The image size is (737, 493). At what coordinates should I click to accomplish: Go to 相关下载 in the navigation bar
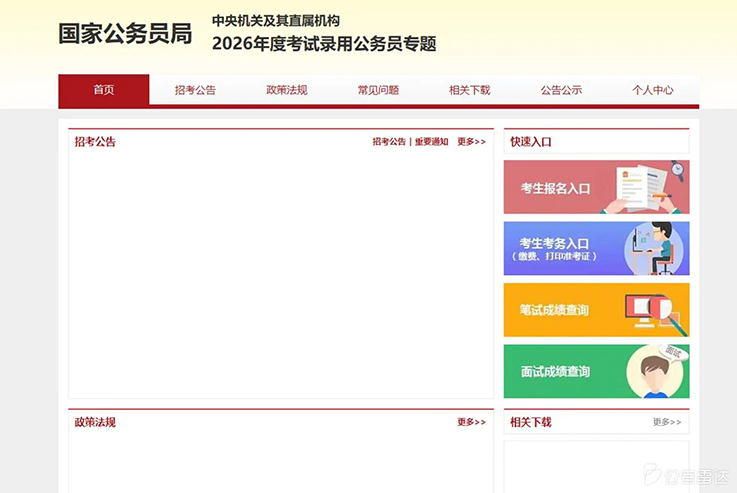click(x=470, y=90)
